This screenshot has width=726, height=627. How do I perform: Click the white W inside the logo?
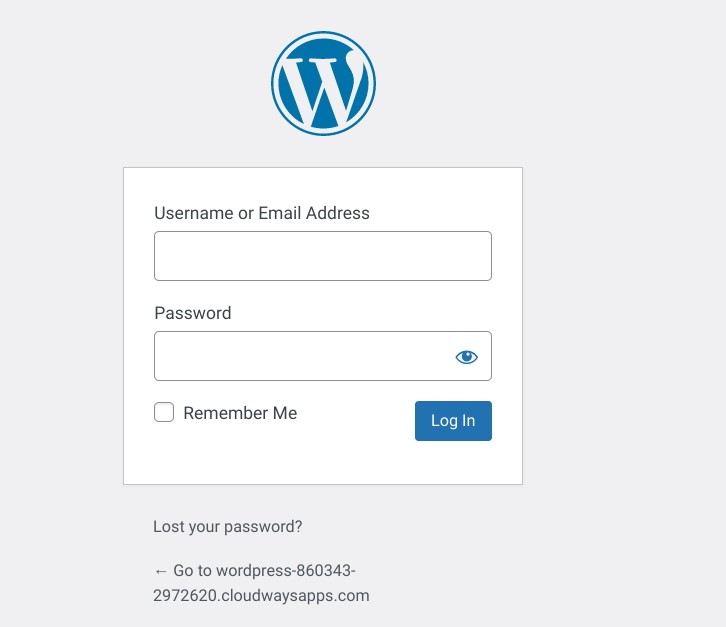pyautogui.click(x=323, y=86)
